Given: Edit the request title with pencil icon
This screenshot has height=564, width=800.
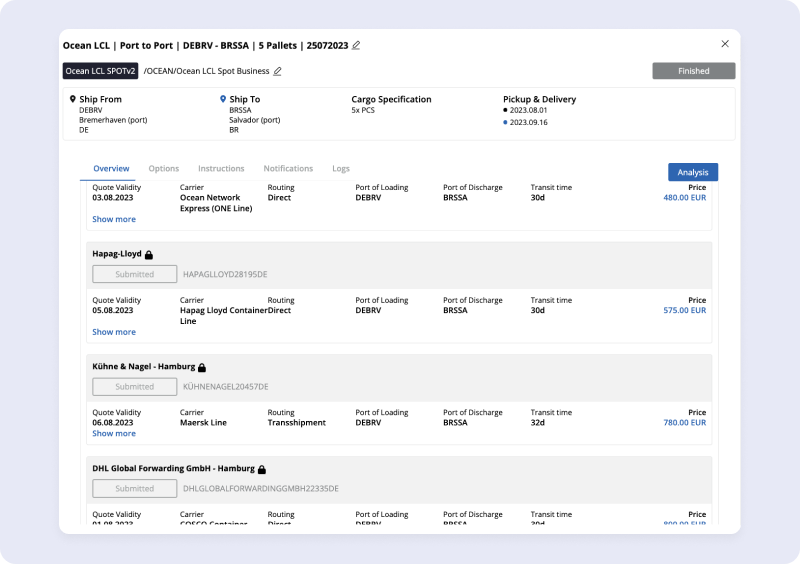Looking at the screenshot, I should pos(356,45).
